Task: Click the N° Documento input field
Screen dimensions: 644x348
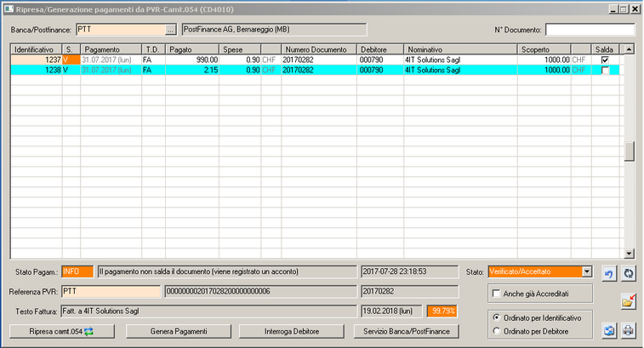Action: [590, 30]
